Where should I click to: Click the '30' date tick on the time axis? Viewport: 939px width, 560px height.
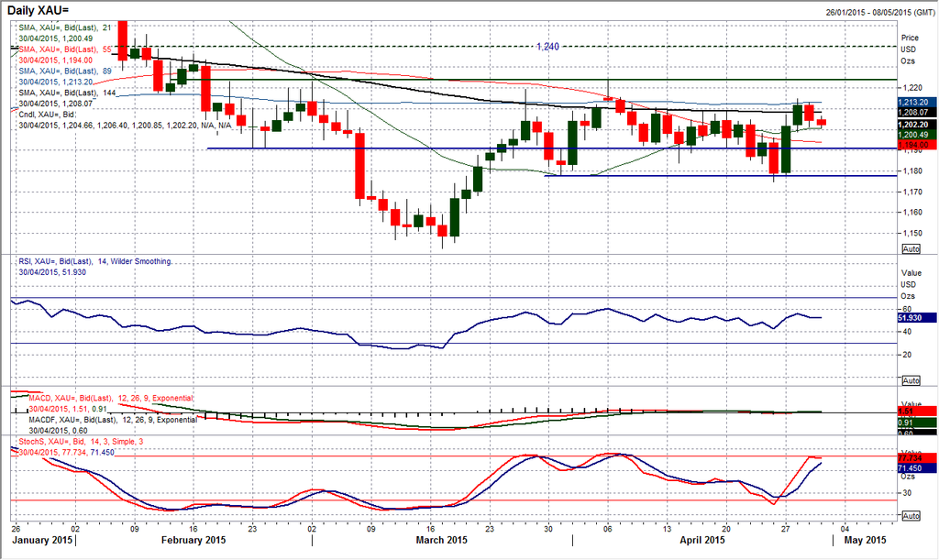pyautogui.click(x=548, y=529)
